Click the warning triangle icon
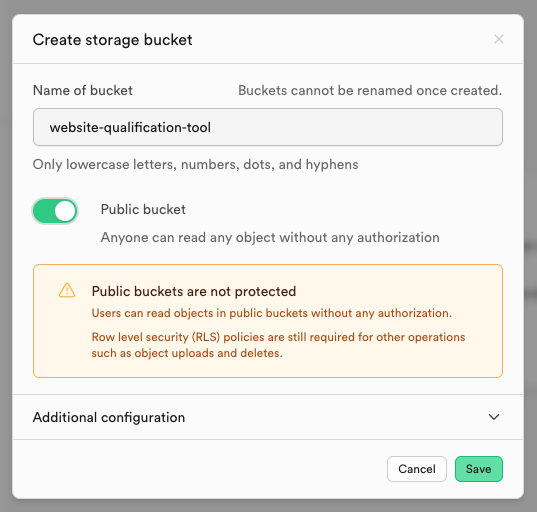537x512 pixels. coord(67,290)
